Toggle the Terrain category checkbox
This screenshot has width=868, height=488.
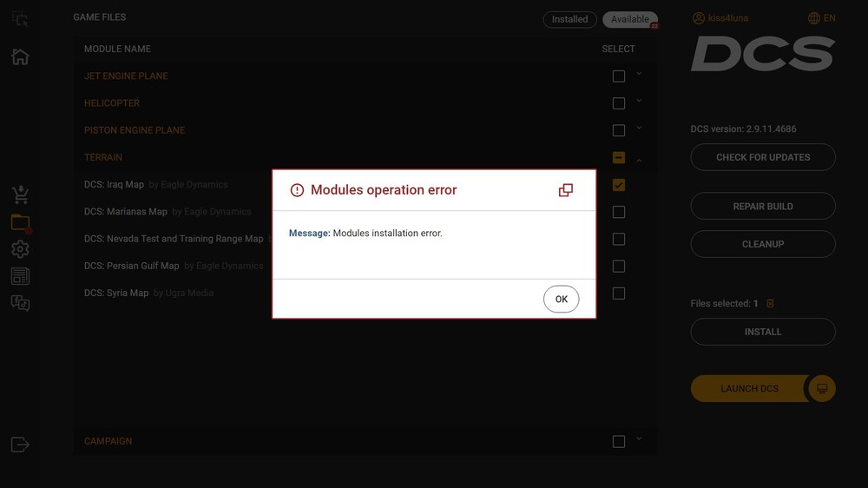[619, 158]
